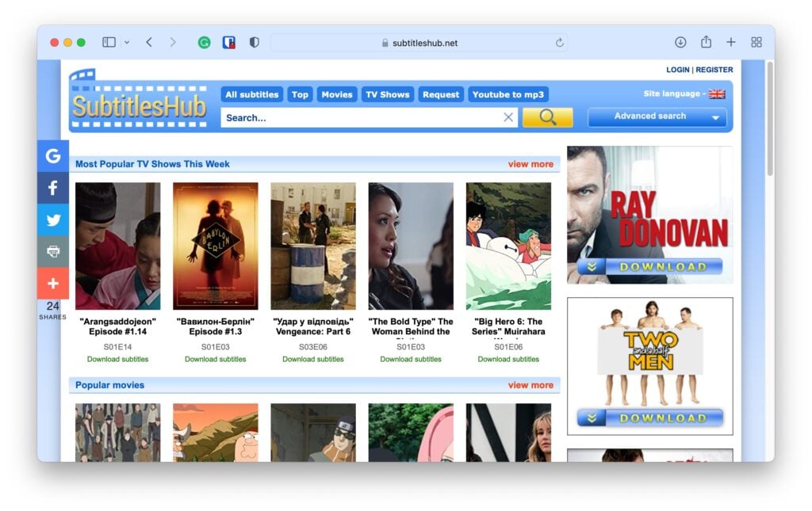Open the Babylon Berlin poster thumbnail
Image resolution: width=812 pixels, height=511 pixels.
pyautogui.click(x=216, y=246)
